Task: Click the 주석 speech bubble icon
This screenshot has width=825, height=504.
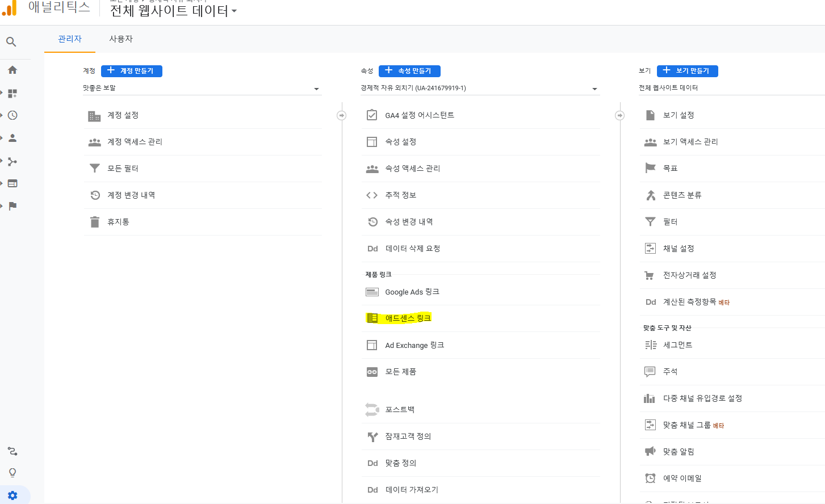Action: coord(650,372)
